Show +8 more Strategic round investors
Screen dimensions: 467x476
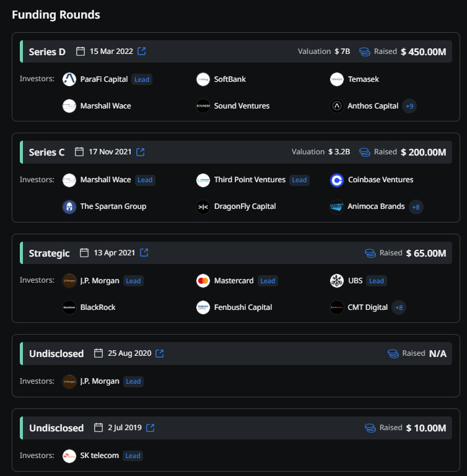click(x=399, y=307)
